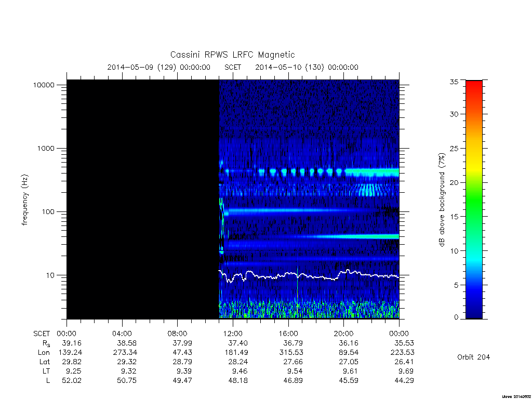This screenshot has width=532, height=399.
Task: Click the '15' color bar value
Action: 454,217
